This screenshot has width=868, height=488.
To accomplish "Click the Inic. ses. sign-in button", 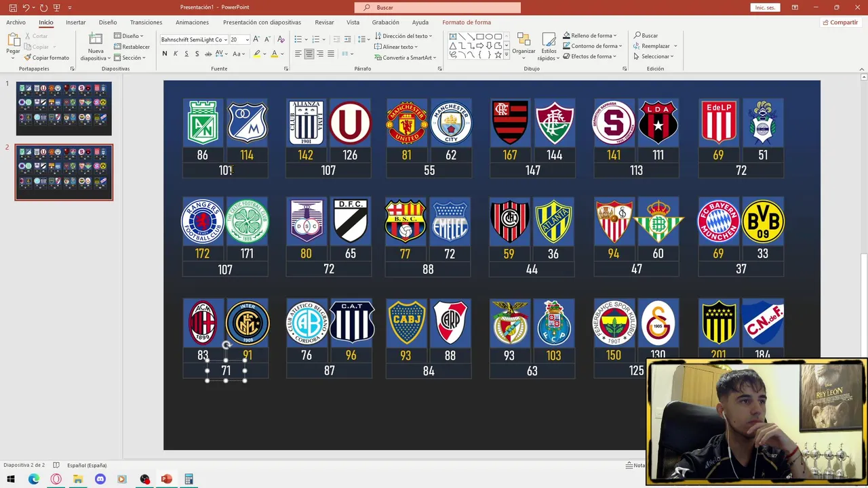I will [x=766, y=7].
